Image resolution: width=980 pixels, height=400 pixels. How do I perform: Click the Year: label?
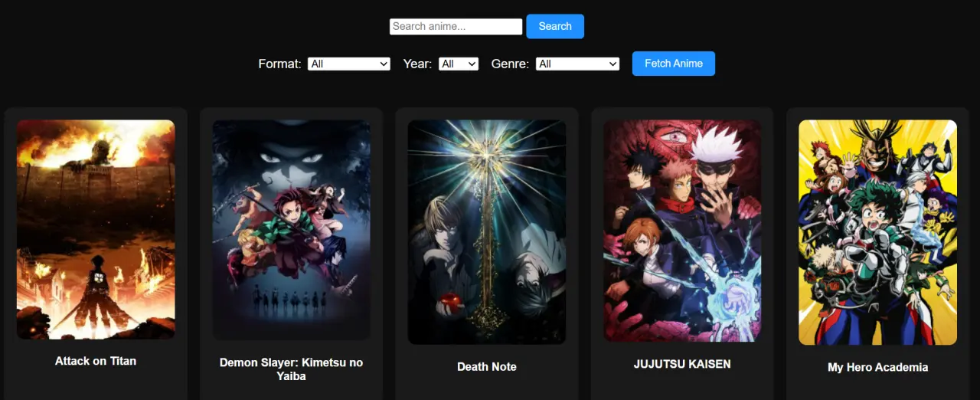tap(417, 64)
